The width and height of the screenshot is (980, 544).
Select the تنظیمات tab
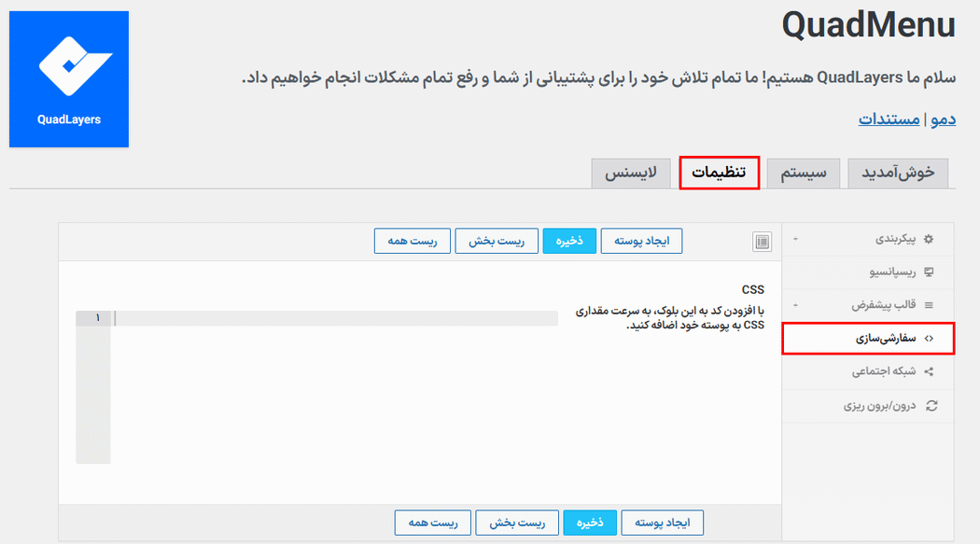(x=719, y=173)
